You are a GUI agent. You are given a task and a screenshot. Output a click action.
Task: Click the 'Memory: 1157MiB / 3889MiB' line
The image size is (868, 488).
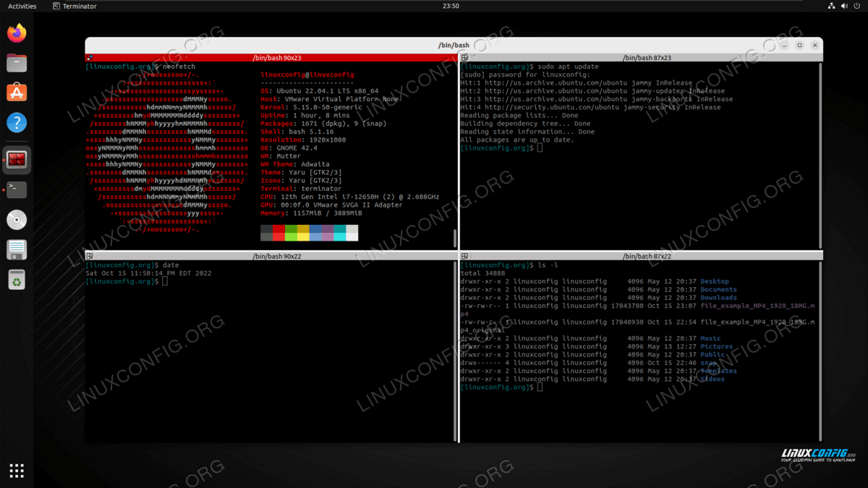tap(313, 213)
